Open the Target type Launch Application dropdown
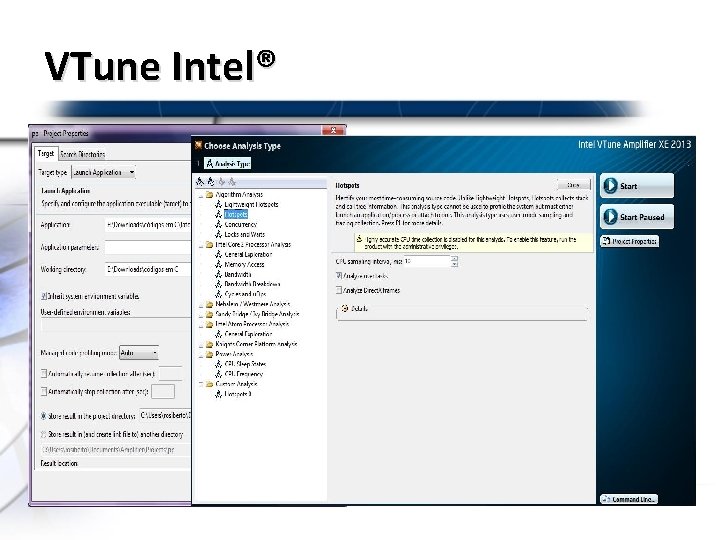The image size is (720, 540). click(x=104, y=173)
